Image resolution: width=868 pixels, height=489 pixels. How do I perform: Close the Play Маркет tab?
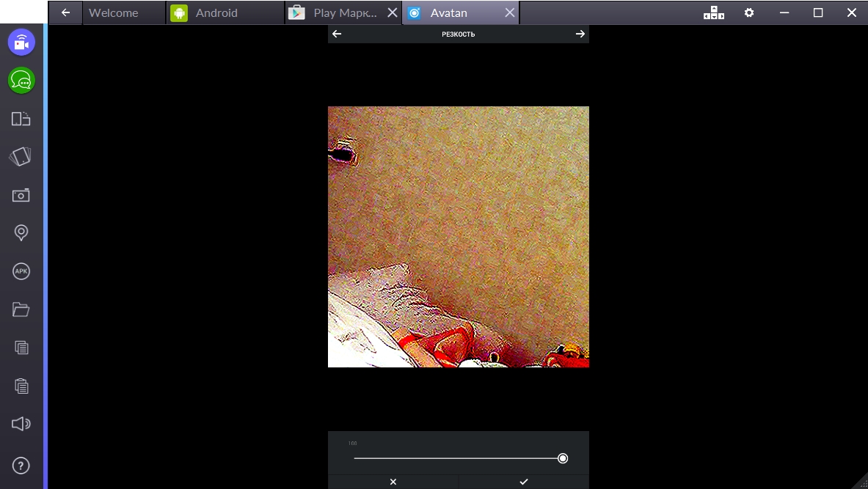point(392,12)
